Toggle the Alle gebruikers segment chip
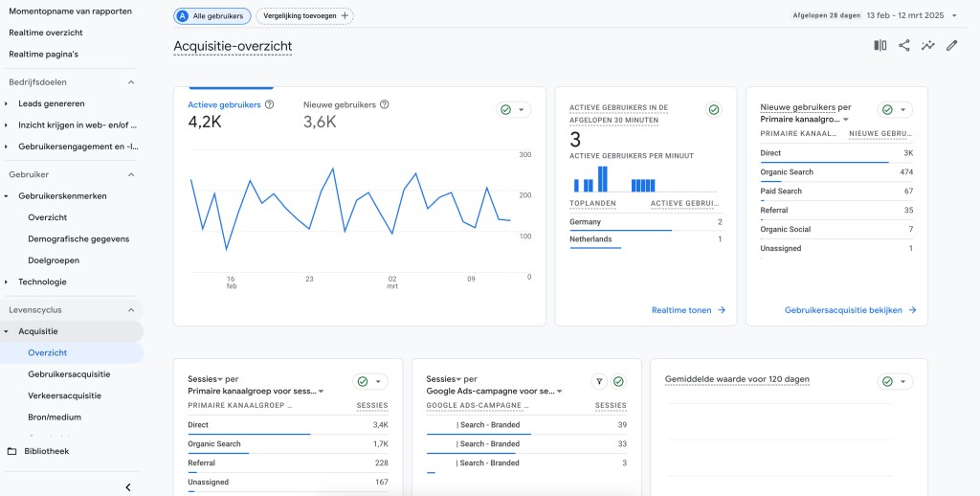The image size is (980, 496). tap(212, 16)
